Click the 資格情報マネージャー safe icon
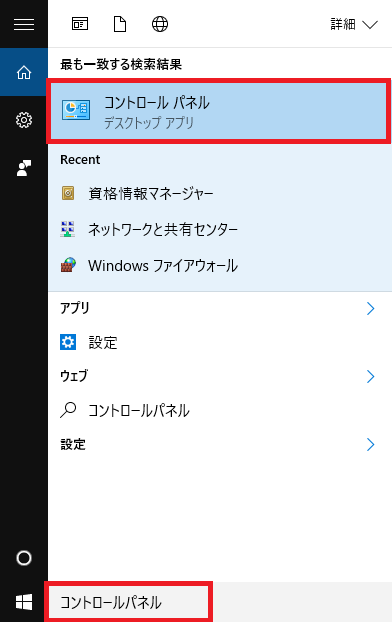The height and width of the screenshot is (622, 392). coord(68,193)
